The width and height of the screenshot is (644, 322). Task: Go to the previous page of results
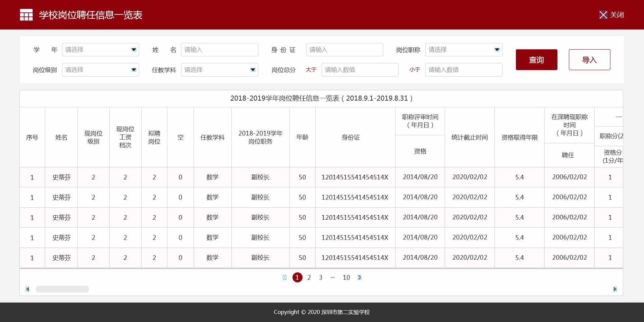(x=285, y=277)
